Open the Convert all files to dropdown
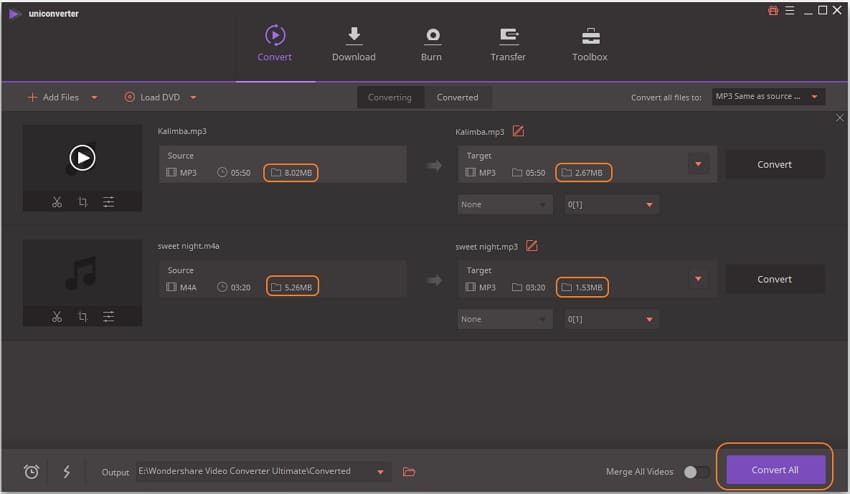Viewport: 850px width, 494px height. click(x=768, y=97)
